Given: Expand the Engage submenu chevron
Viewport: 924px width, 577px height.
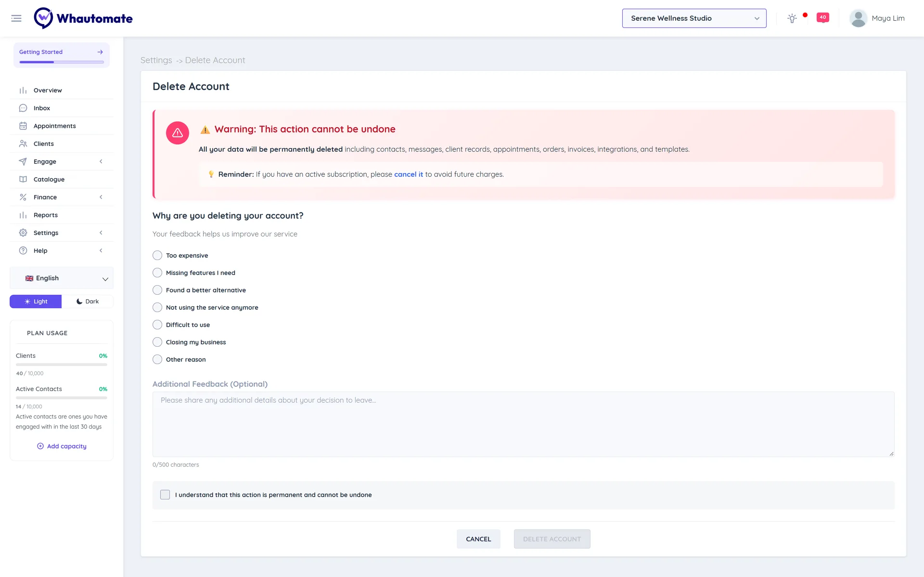Looking at the screenshot, I should (x=101, y=162).
